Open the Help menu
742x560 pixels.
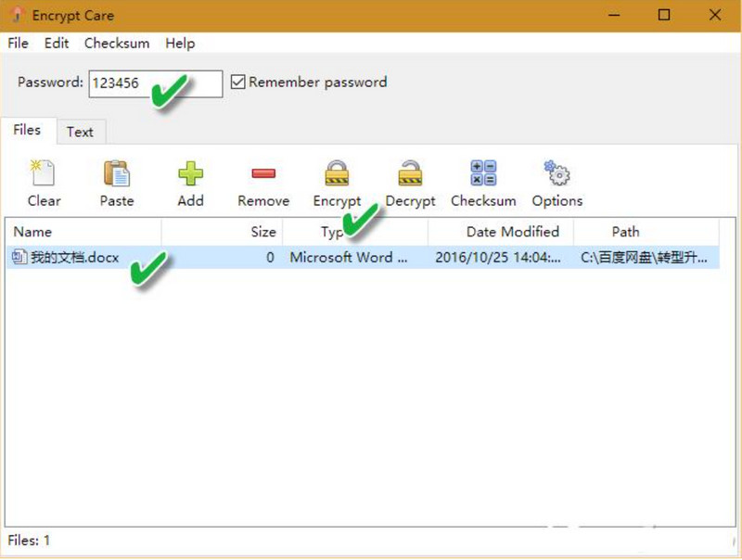click(x=180, y=43)
